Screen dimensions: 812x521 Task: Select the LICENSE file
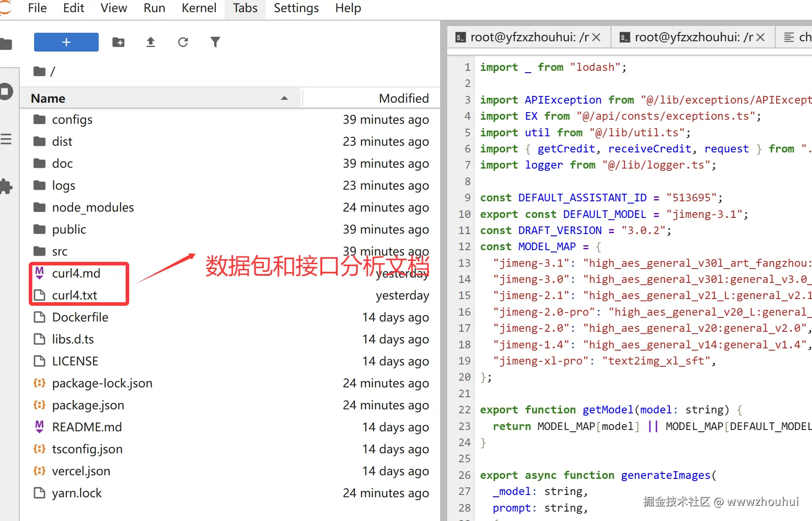pyautogui.click(x=230, y=361)
